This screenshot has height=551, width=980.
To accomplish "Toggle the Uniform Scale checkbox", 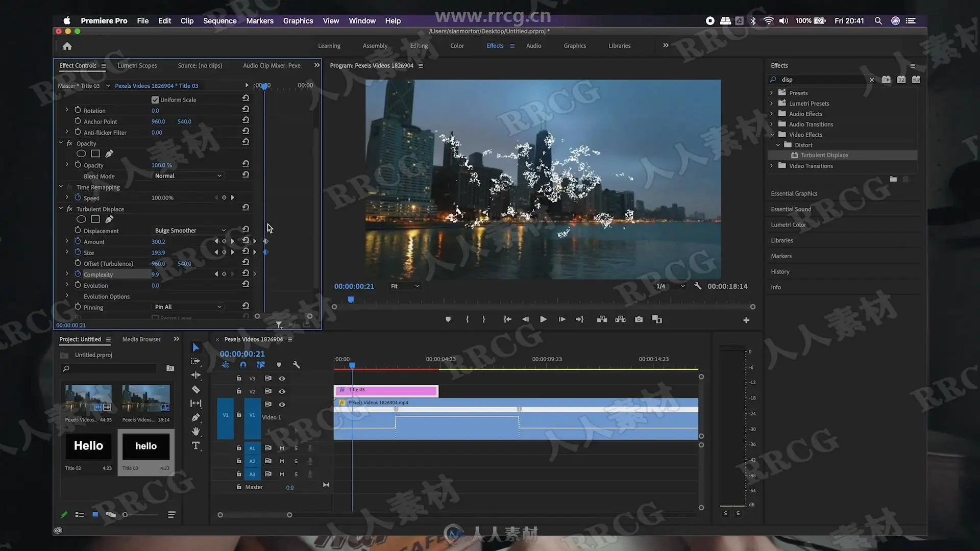I will [155, 99].
